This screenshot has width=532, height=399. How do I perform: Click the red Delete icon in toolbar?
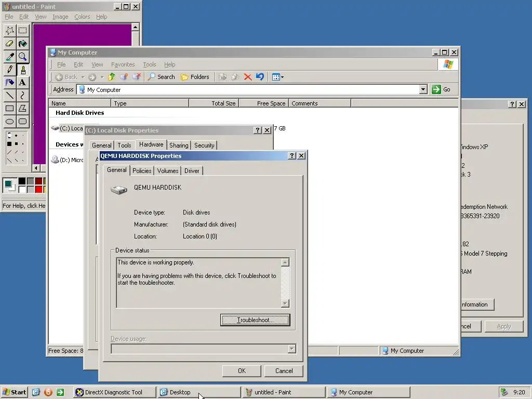click(x=248, y=77)
